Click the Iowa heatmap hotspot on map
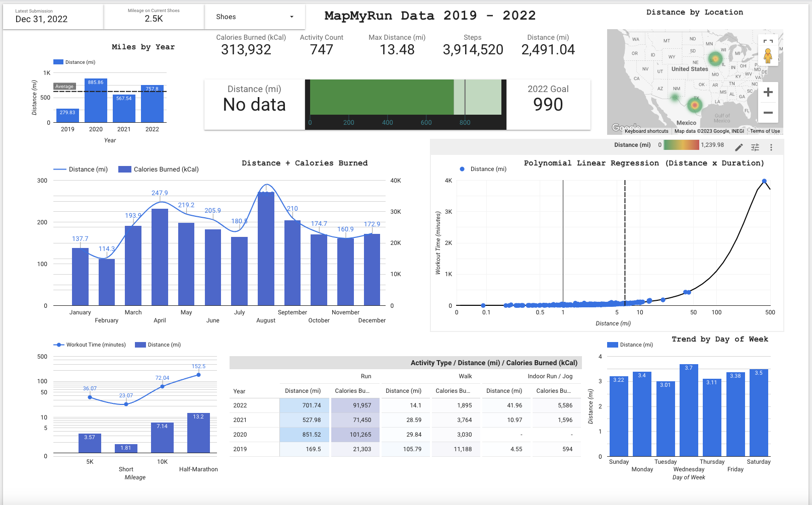Image resolution: width=812 pixels, height=505 pixels. pyautogui.click(x=715, y=59)
